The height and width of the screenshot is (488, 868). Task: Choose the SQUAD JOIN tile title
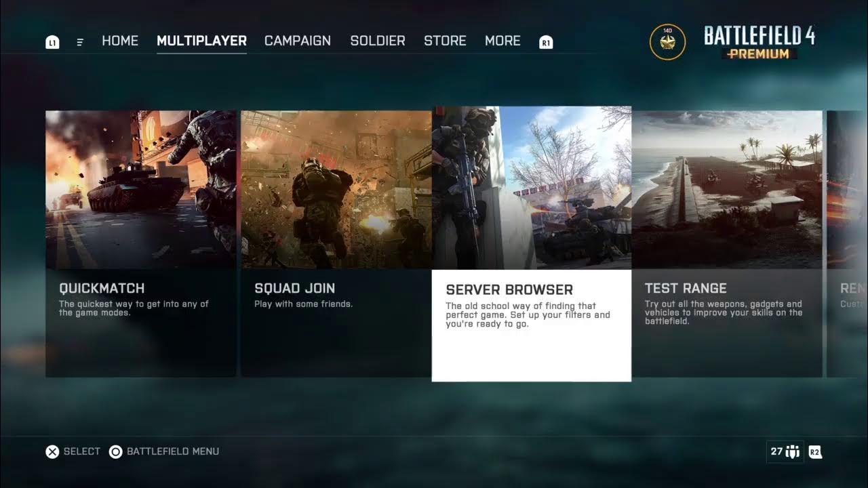(x=295, y=288)
